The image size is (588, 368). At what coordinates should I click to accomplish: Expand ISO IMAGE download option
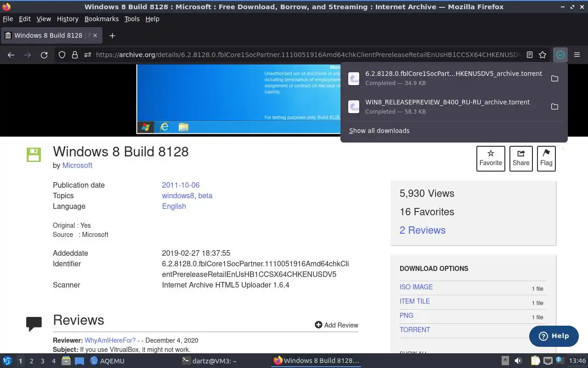(416, 287)
